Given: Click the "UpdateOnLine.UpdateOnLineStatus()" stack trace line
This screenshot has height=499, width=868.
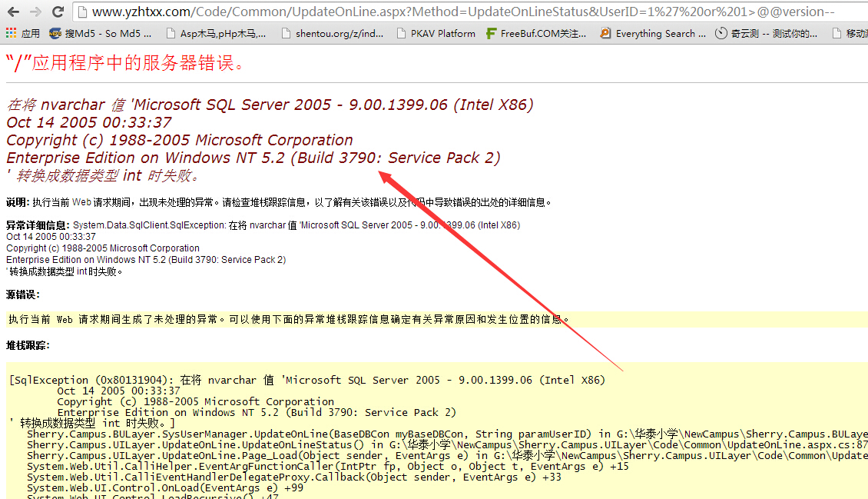Looking at the screenshot, I should (x=447, y=444).
